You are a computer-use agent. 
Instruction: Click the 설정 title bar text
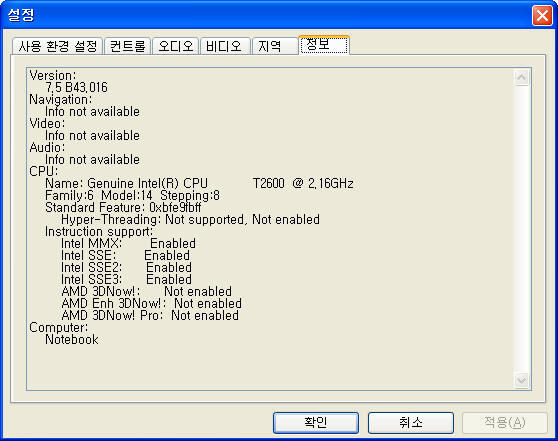pos(21,15)
